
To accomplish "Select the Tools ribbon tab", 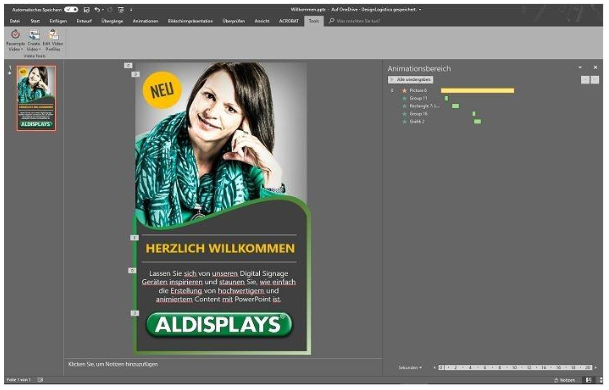I will coord(314,21).
